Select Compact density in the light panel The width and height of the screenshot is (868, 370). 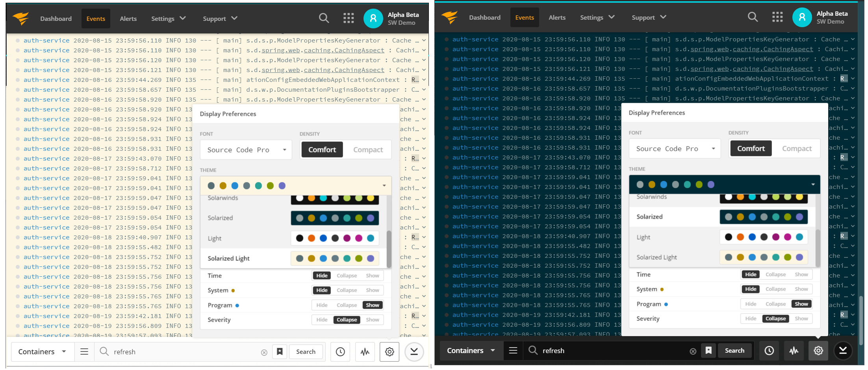coord(368,150)
